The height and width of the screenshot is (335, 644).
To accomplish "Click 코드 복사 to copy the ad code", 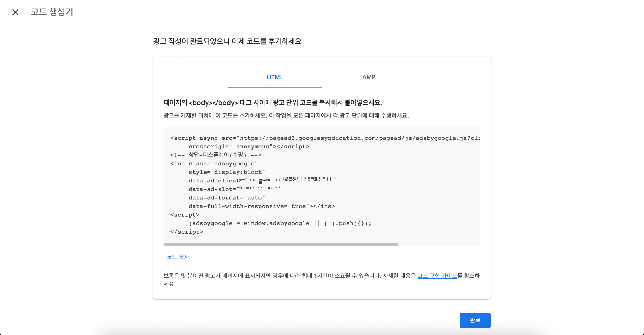I will pos(178,257).
